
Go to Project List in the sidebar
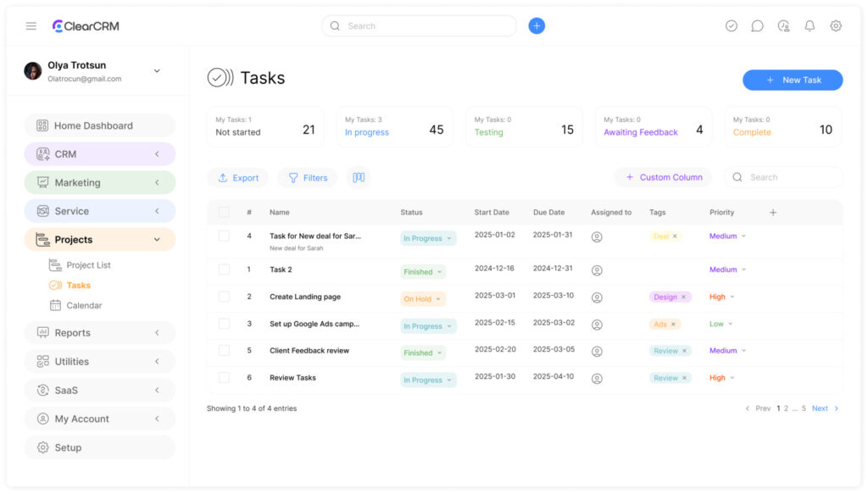(88, 265)
